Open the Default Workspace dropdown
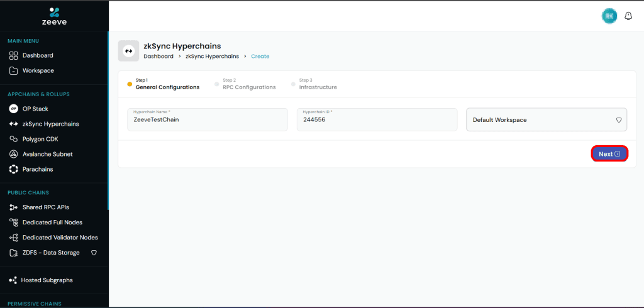Screen dimensions: 644x308 pyautogui.click(x=547, y=120)
